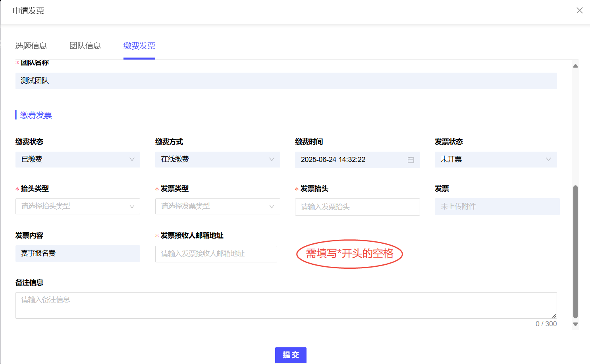Click the 未上传附件 invoice field
Viewport: 590px width, 364px height.
coord(497,206)
